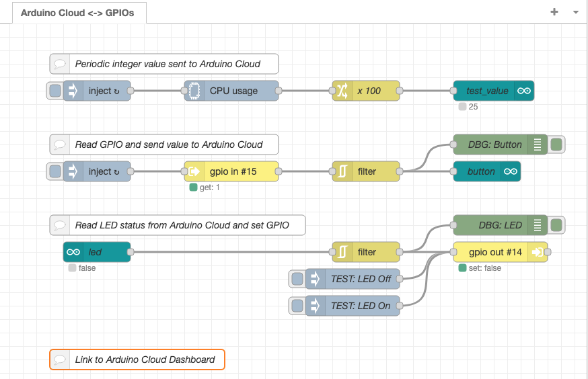Select the x 100 node label
588x379 pixels.
[x=369, y=91]
